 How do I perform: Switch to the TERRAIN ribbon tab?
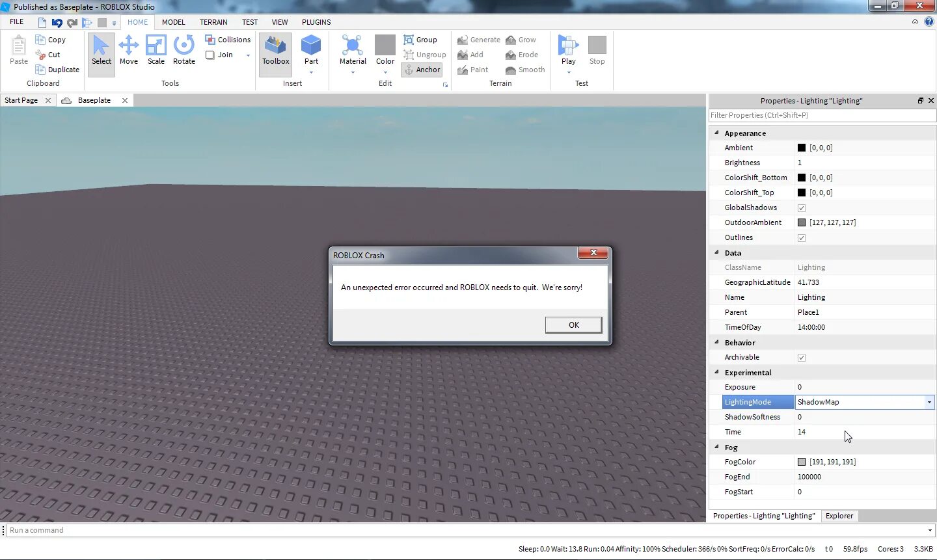[213, 22]
